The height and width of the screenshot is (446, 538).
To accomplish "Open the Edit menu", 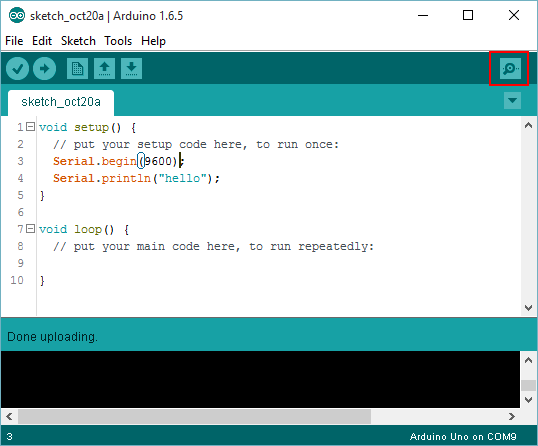I will [42, 41].
